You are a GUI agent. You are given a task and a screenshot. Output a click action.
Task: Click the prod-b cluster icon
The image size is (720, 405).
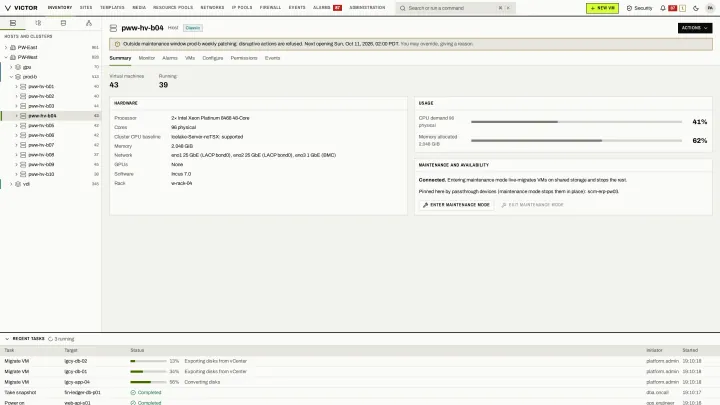pos(18,77)
